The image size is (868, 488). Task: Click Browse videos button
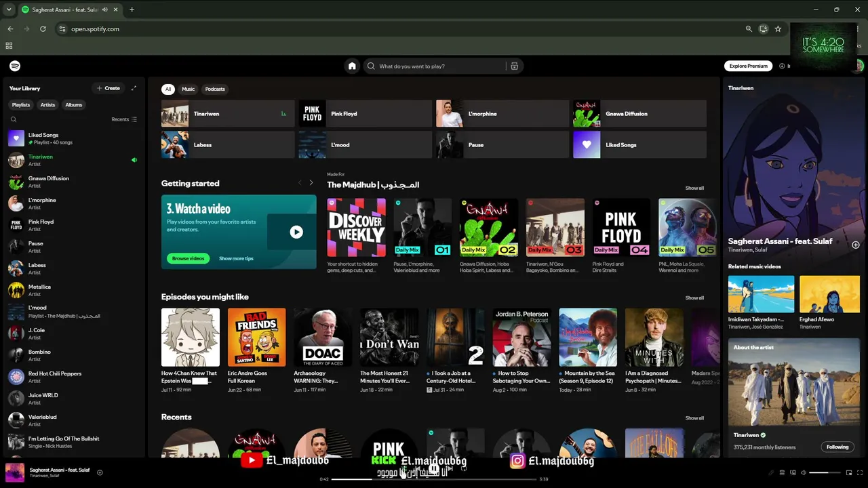point(188,258)
